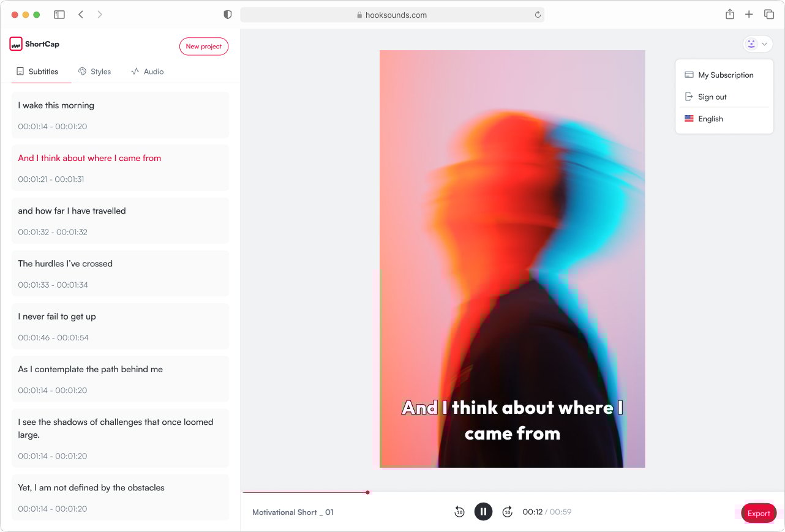Image resolution: width=785 pixels, height=532 pixels.
Task: Click the privacy shield icon
Action: pyautogui.click(x=228, y=15)
